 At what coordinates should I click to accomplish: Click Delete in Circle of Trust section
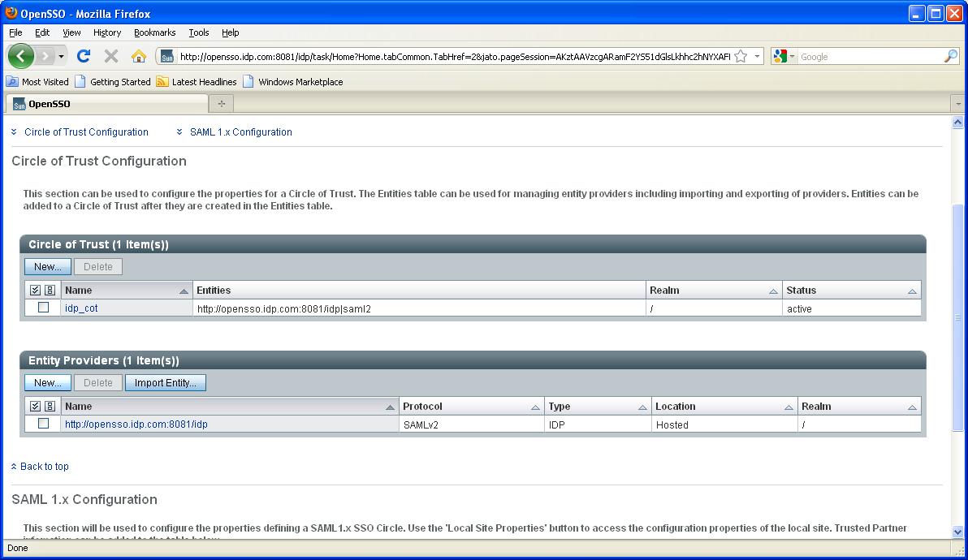pos(98,266)
